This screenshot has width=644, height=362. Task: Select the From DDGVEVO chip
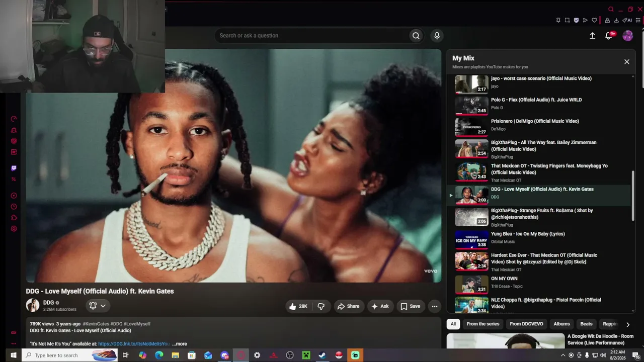[526, 324]
